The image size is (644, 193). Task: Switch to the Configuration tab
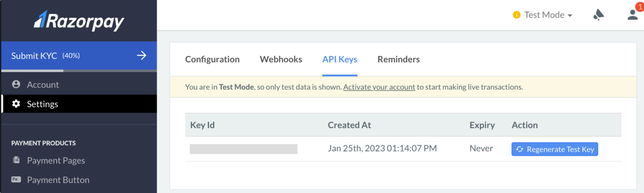pyautogui.click(x=213, y=59)
